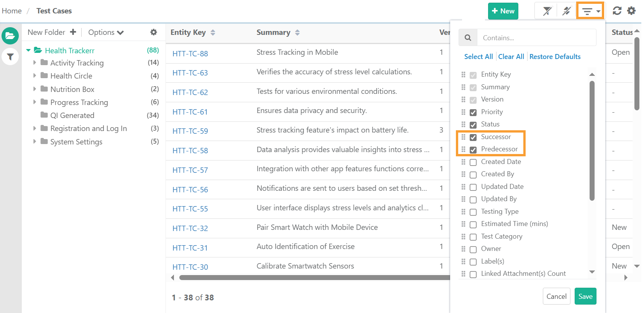The height and width of the screenshot is (313, 644).
Task: Click Clear All columns link
Action: tap(511, 57)
